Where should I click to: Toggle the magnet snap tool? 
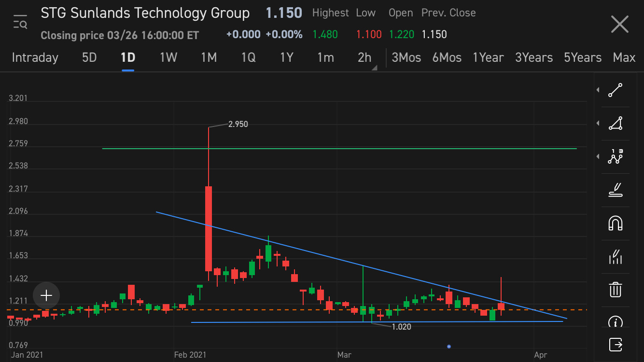click(615, 223)
